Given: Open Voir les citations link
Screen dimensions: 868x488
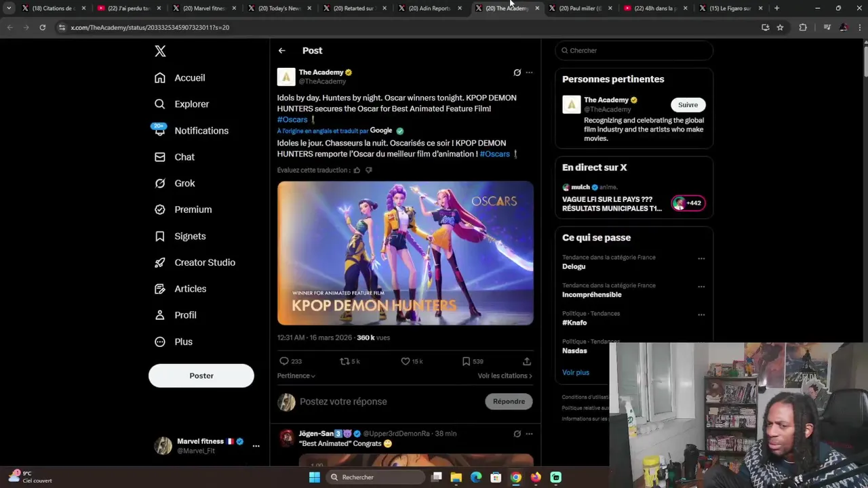Looking at the screenshot, I should pyautogui.click(x=505, y=376).
